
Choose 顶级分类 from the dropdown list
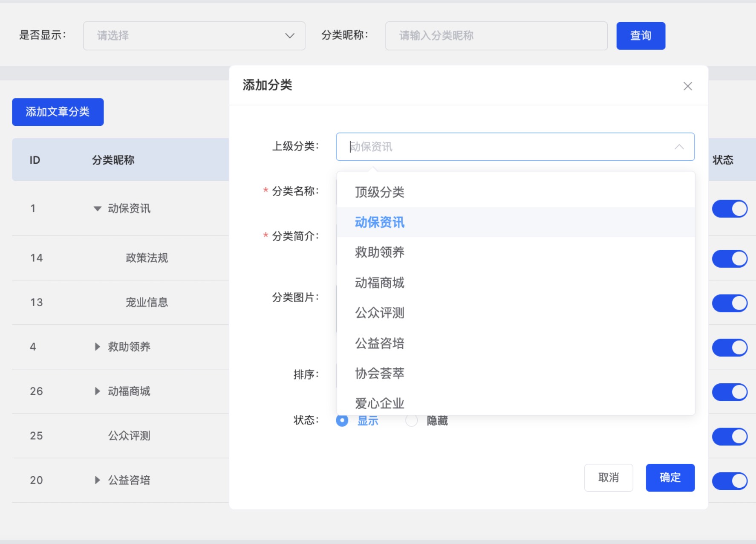[x=379, y=192]
